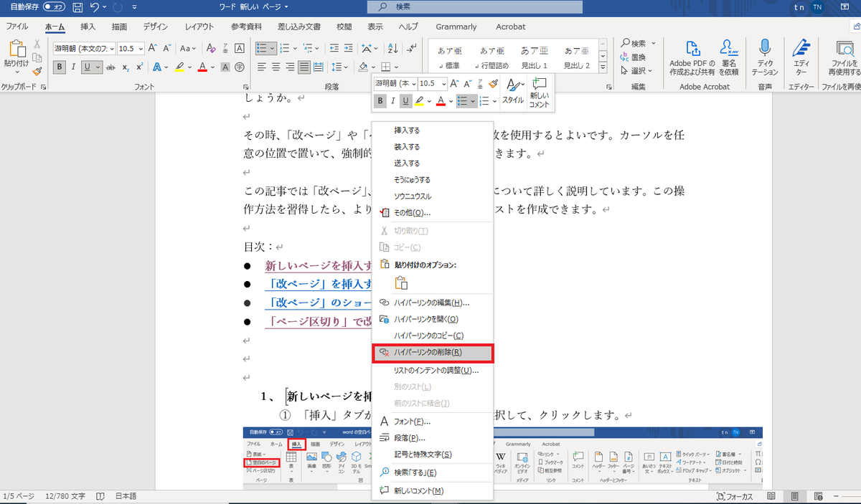Click the 新しいページを挿入 hyperlink in document
Viewport: 861px width, 504px height.
318,266
